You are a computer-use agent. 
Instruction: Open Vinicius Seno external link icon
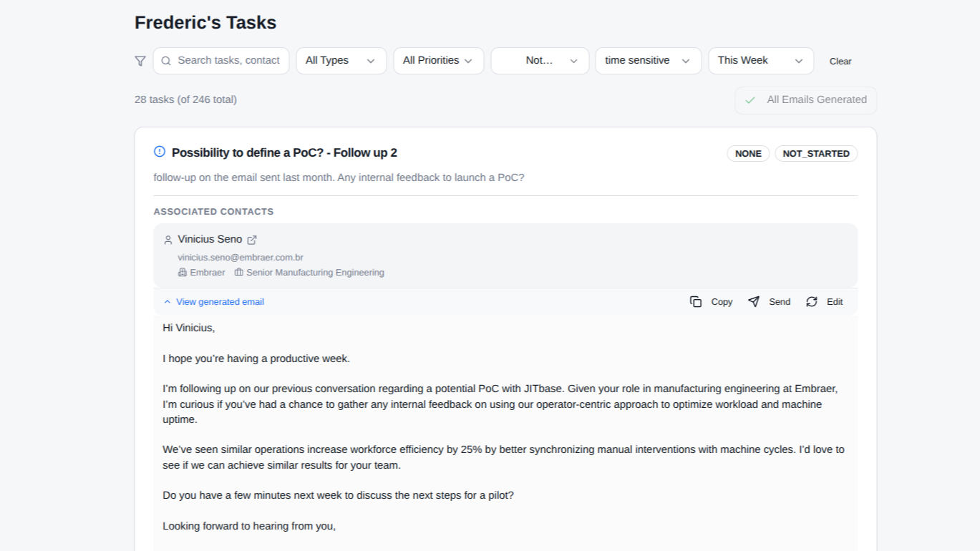pyautogui.click(x=252, y=240)
